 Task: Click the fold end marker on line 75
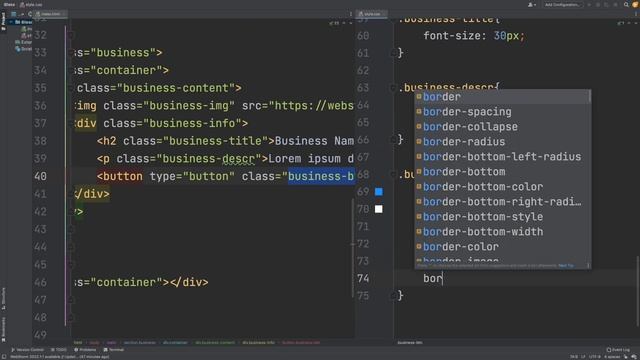pos(393,295)
